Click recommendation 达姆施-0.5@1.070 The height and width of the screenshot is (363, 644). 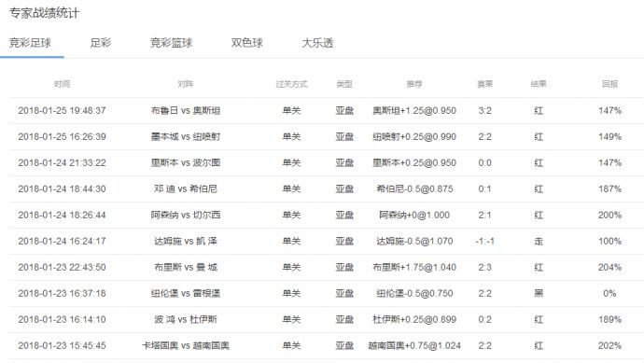(x=414, y=241)
